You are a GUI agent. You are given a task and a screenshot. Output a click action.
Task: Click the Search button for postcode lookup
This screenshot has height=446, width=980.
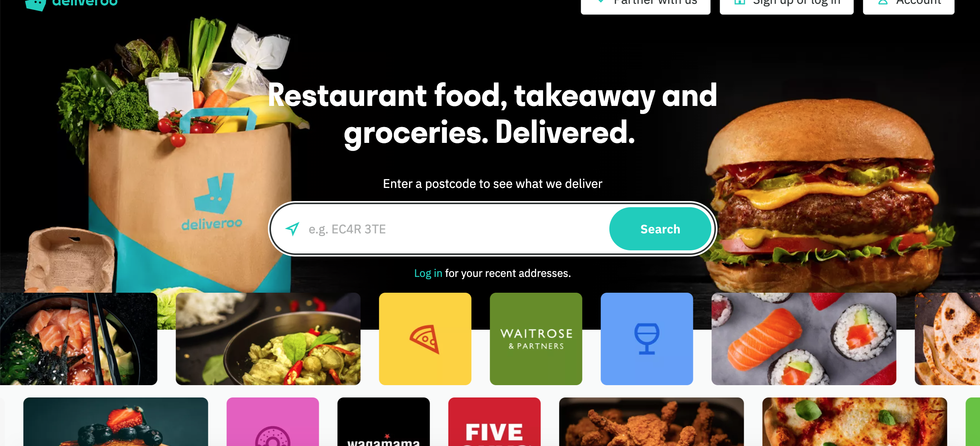tap(660, 229)
